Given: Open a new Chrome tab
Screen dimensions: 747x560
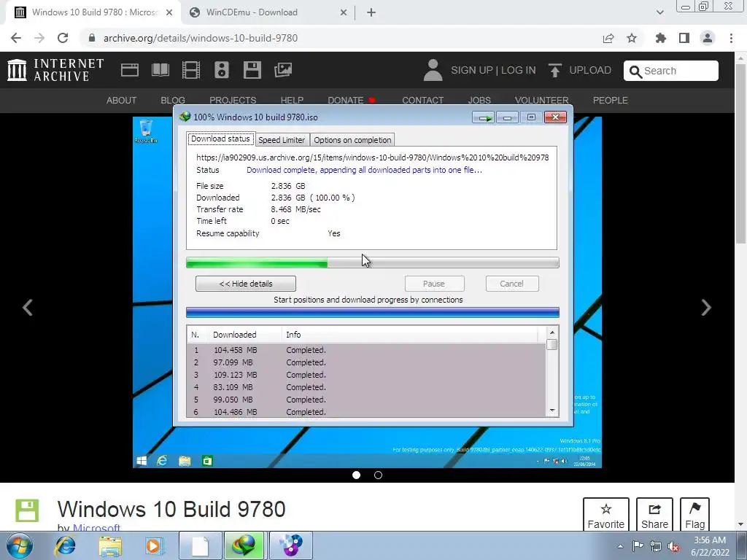Looking at the screenshot, I should click(371, 12).
